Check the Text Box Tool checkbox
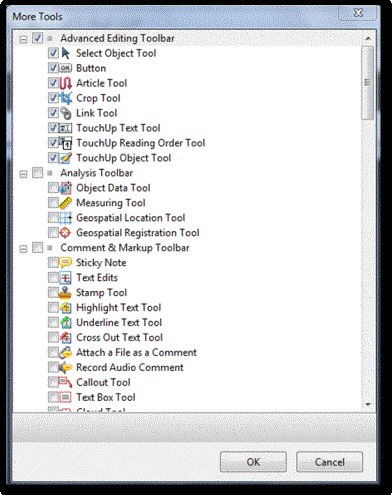This screenshot has width=392, height=495. (x=53, y=397)
